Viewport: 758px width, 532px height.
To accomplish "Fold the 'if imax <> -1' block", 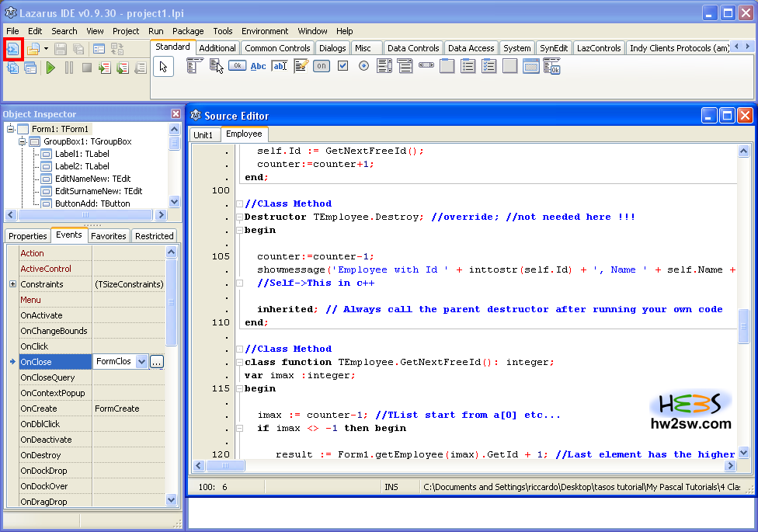I will coord(239,428).
